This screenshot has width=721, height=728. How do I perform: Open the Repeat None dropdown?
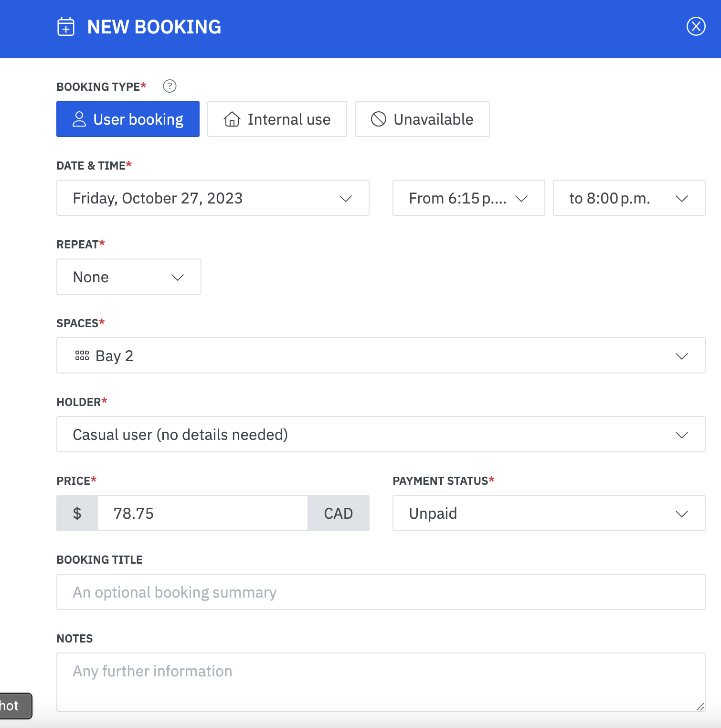(129, 277)
